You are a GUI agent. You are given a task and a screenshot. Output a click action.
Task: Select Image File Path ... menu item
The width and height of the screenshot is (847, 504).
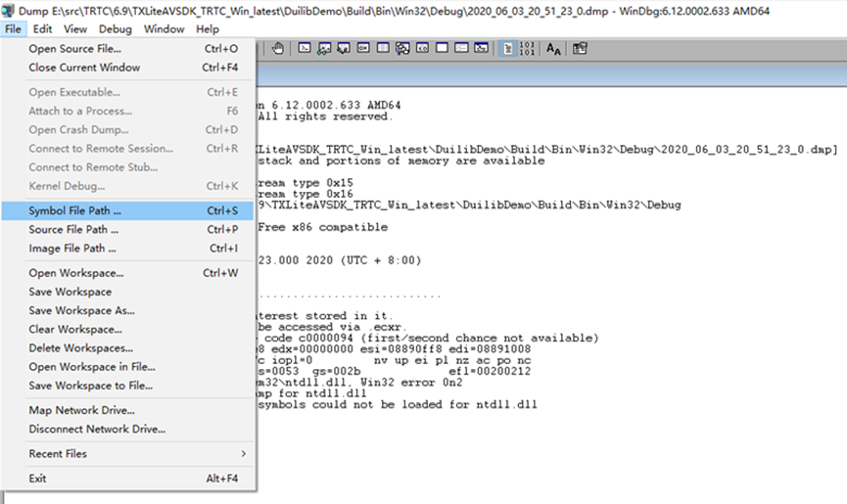point(128,249)
